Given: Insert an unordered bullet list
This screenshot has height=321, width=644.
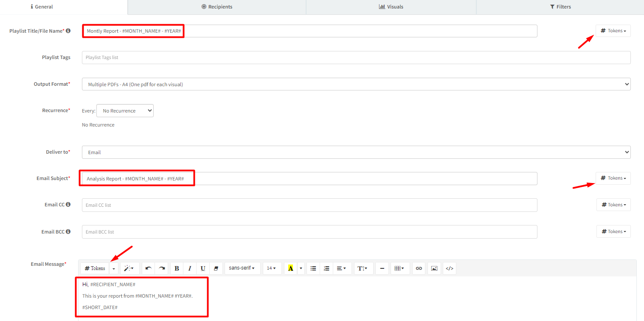Looking at the screenshot, I should (x=313, y=268).
